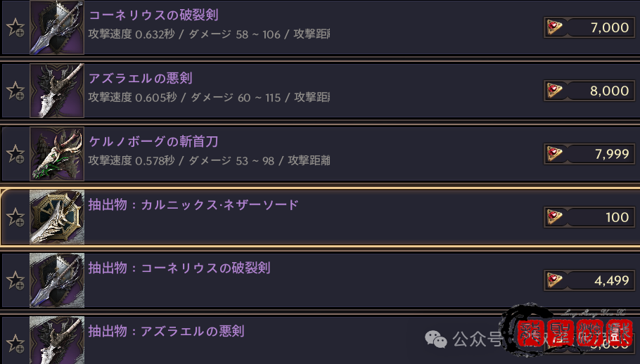Toggle favorite star for カルニックス·ネザーソード extract
The height and width of the screenshot is (364, 640).
[15, 217]
